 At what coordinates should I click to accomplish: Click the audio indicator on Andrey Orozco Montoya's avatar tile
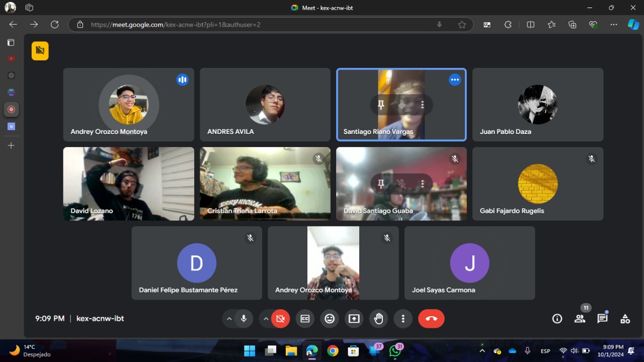182,80
